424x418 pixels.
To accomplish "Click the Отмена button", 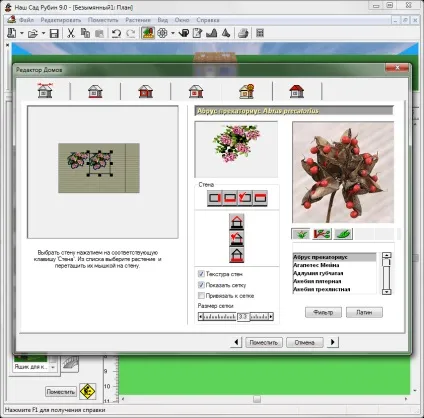I will [304, 342].
